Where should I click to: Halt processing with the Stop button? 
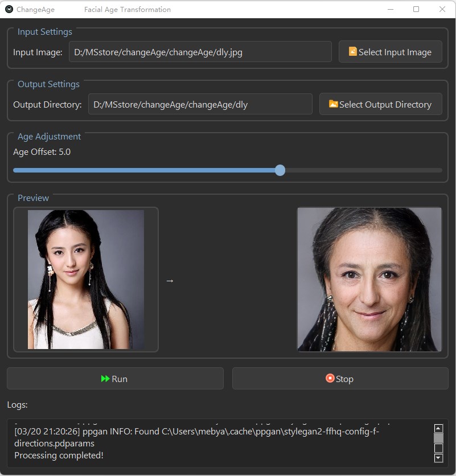(x=340, y=379)
